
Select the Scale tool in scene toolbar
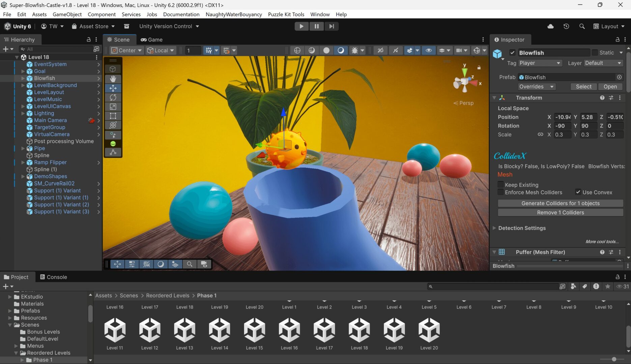[113, 107]
